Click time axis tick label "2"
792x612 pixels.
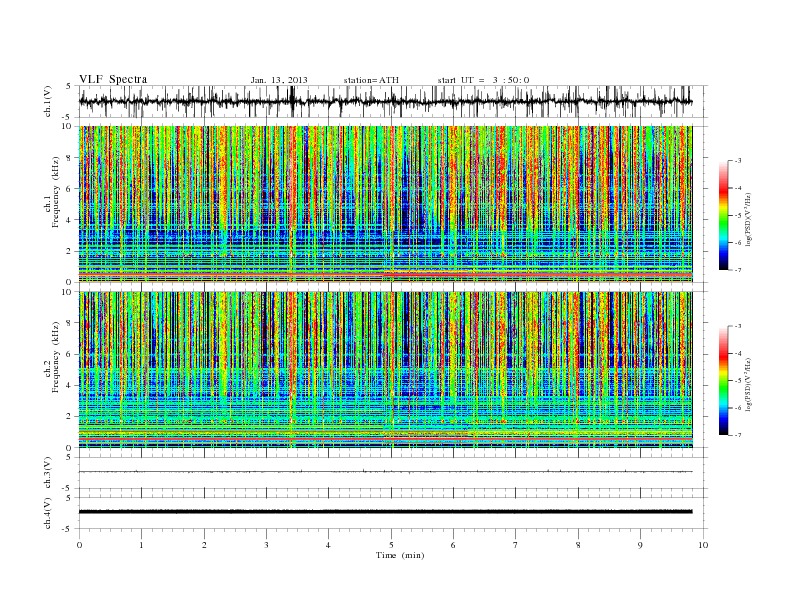point(204,545)
